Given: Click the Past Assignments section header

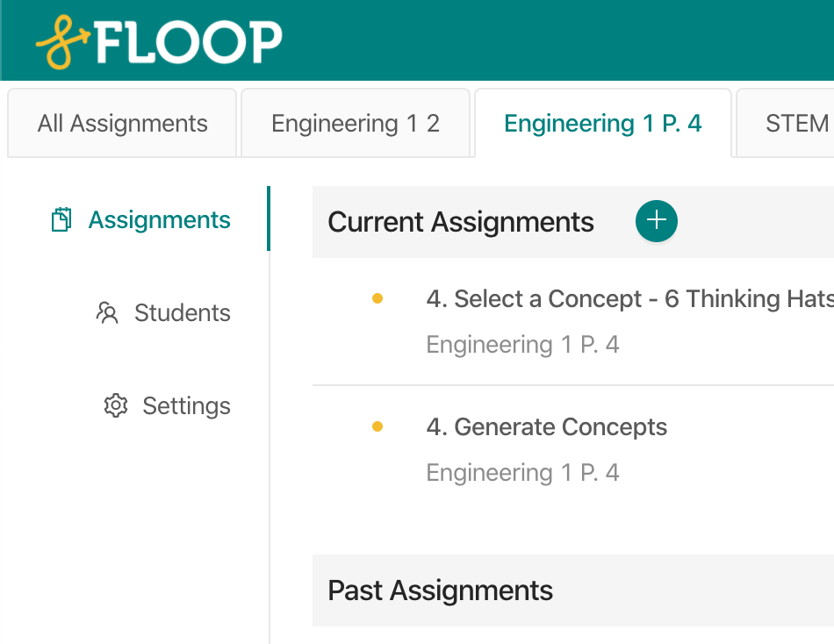Looking at the screenshot, I should pyautogui.click(x=441, y=590).
